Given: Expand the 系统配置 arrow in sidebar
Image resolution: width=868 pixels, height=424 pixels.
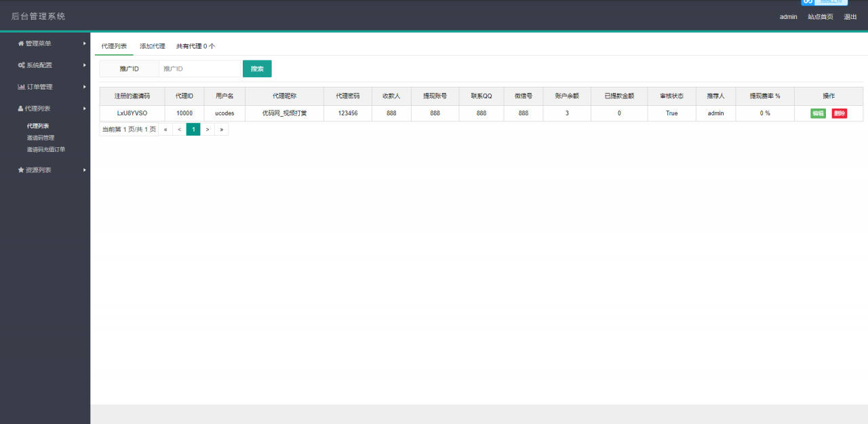Looking at the screenshot, I should point(85,65).
